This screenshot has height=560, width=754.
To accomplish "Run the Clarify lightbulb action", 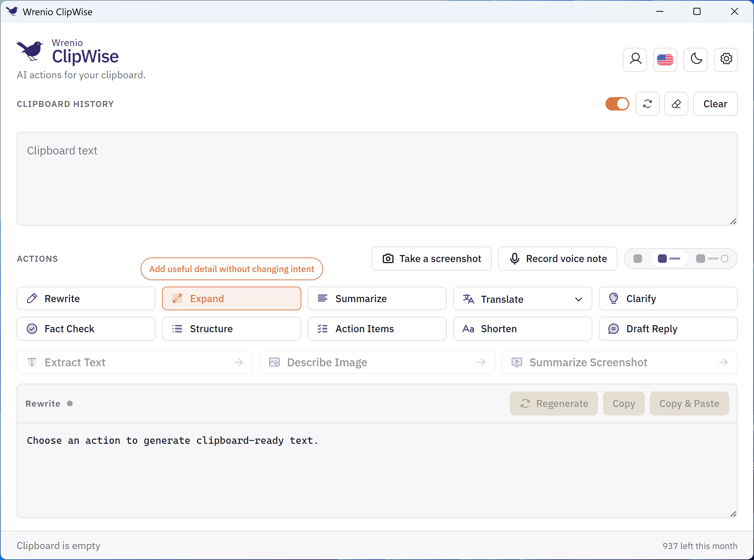I will click(668, 299).
